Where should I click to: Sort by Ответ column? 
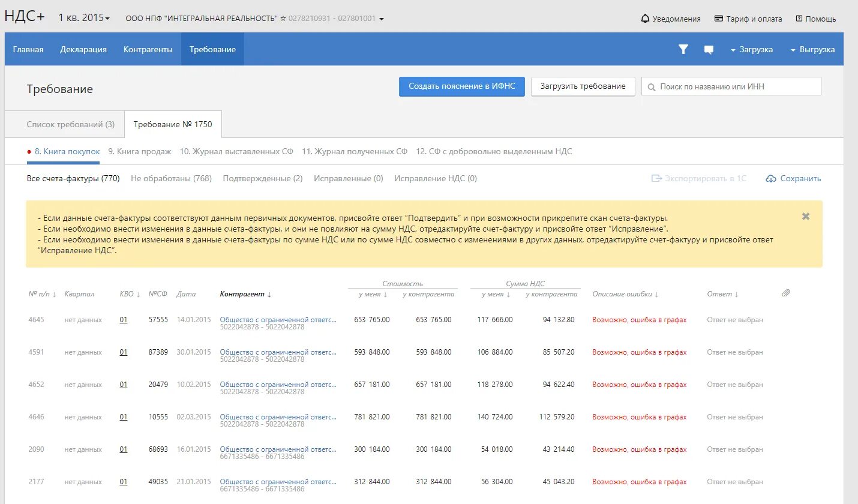point(723,294)
